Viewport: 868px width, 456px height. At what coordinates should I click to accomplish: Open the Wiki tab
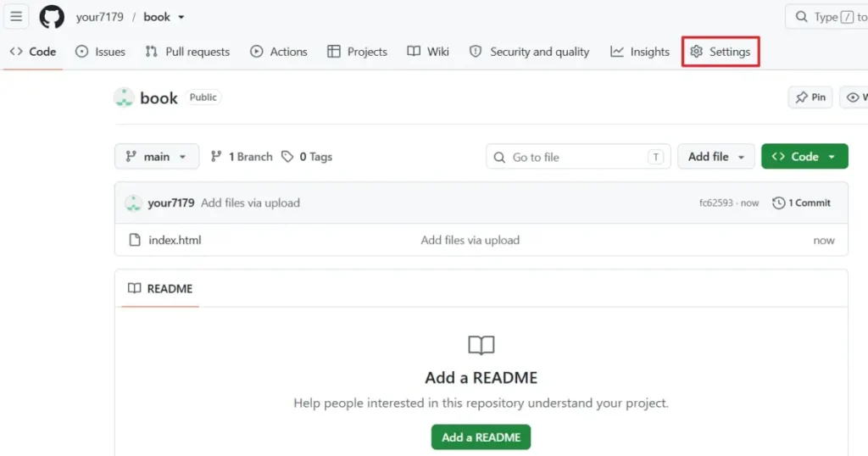click(x=428, y=52)
